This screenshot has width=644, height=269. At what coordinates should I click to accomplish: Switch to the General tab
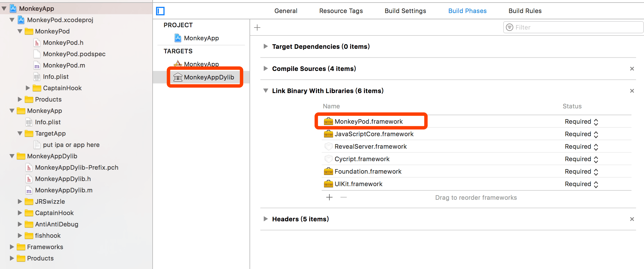pyautogui.click(x=286, y=11)
